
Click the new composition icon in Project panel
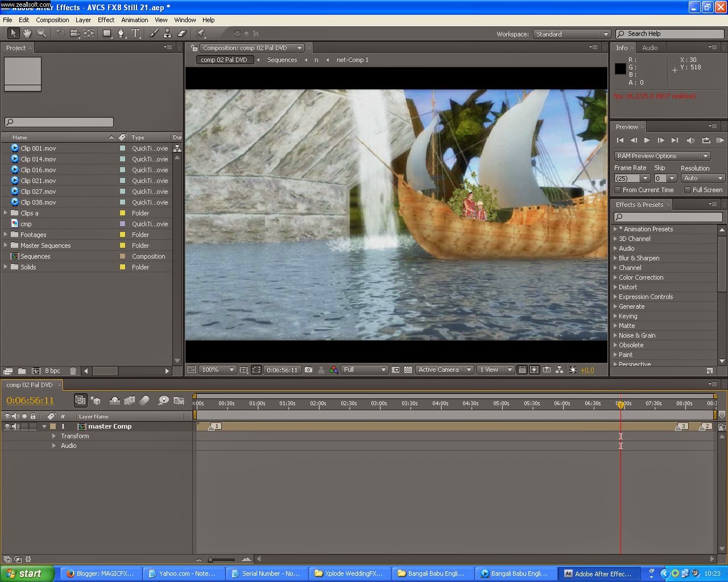36,371
